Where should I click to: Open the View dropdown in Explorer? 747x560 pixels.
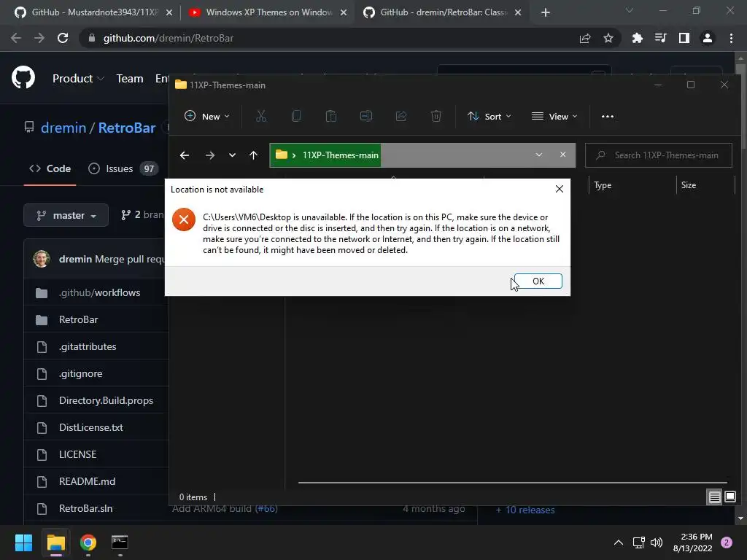(x=554, y=116)
